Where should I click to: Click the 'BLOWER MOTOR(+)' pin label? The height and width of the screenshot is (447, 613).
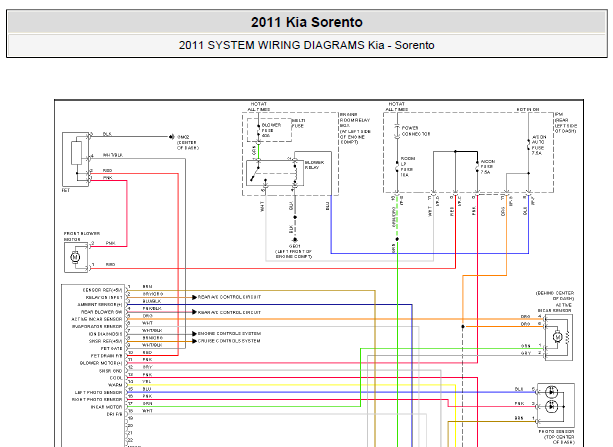coord(101,363)
